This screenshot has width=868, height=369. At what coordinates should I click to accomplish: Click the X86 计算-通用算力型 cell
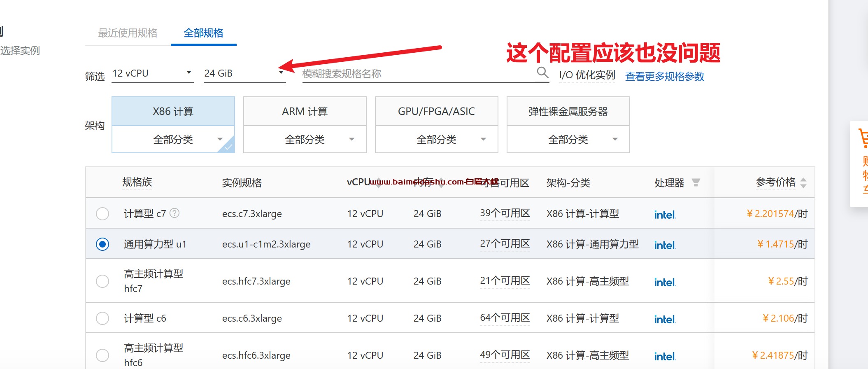point(593,244)
